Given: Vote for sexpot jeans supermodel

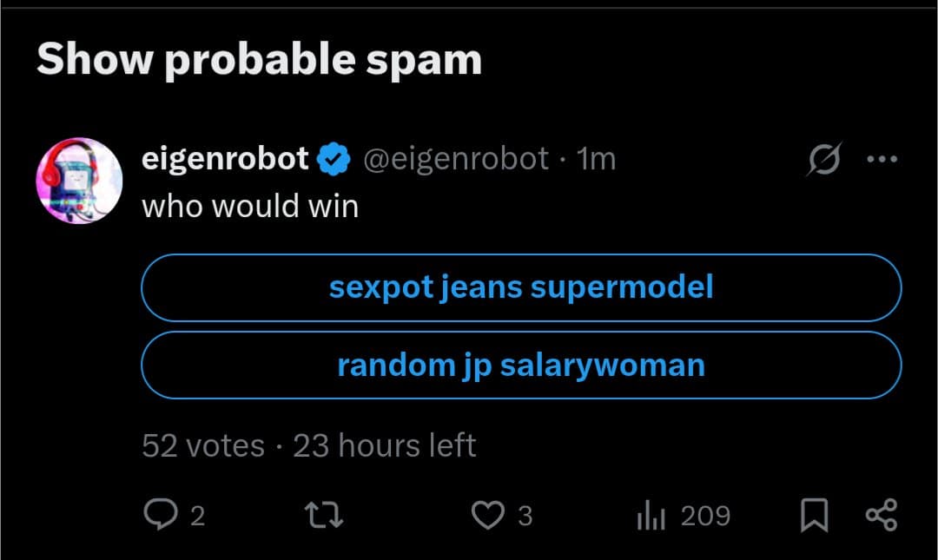Looking at the screenshot, I should point(521,287).
